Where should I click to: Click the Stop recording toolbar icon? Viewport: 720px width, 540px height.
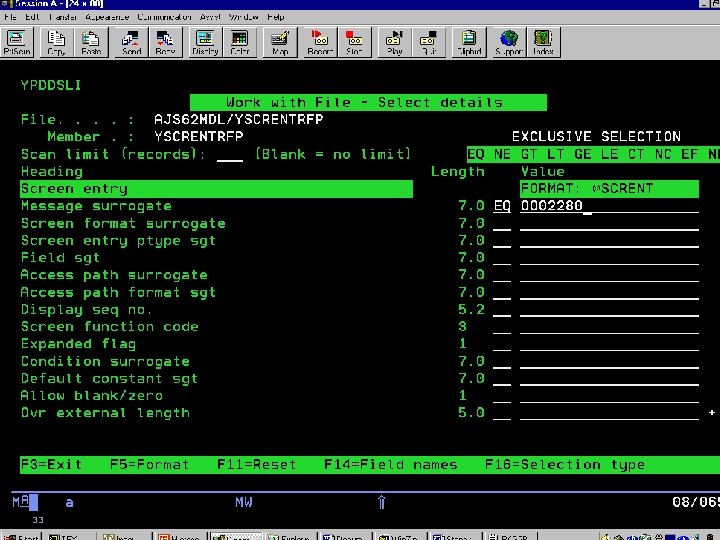(x=354, y=42)
